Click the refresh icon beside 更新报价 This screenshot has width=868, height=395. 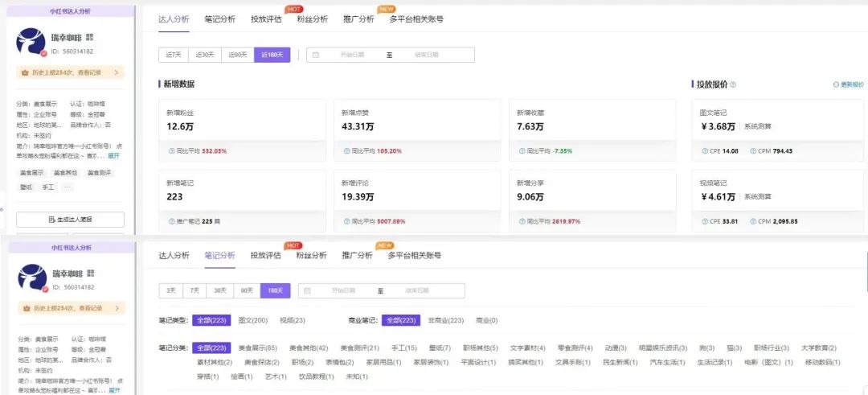click(836, 84)
